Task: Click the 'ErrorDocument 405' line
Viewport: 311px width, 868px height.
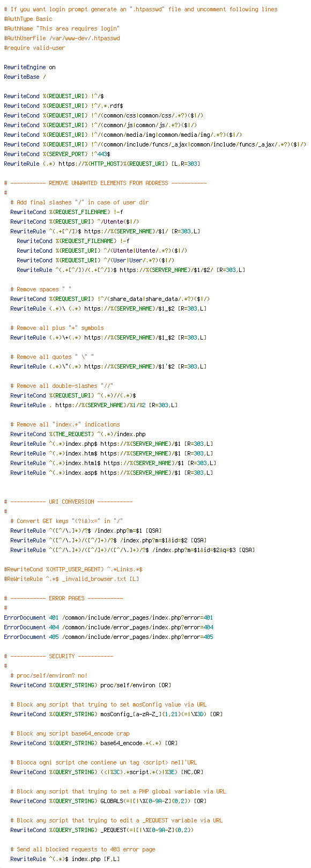Action: point(108,637)
